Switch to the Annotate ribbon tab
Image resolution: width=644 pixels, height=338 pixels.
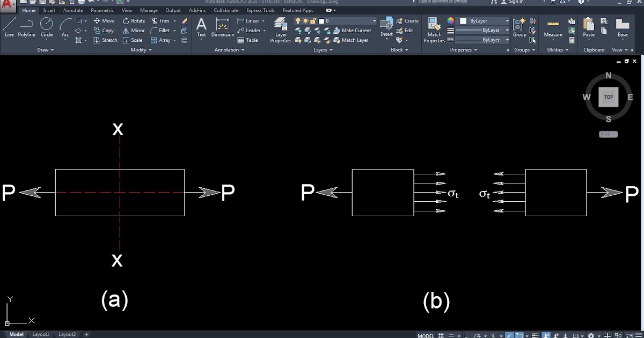[73, 10]
